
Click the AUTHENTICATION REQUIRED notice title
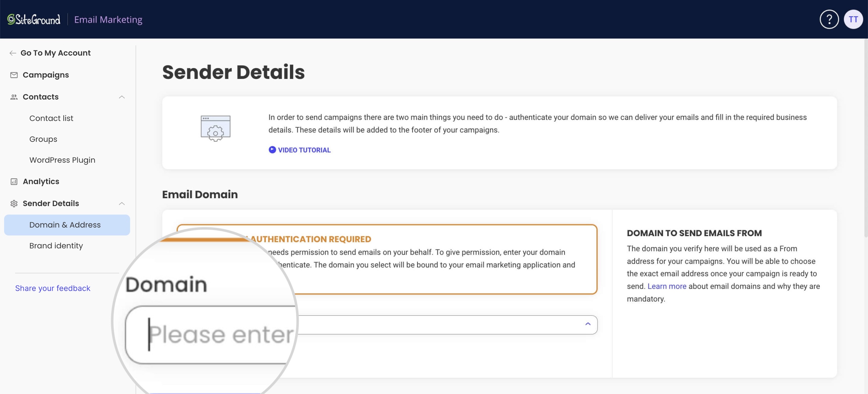pyautogui.click(x=311, y=239)
